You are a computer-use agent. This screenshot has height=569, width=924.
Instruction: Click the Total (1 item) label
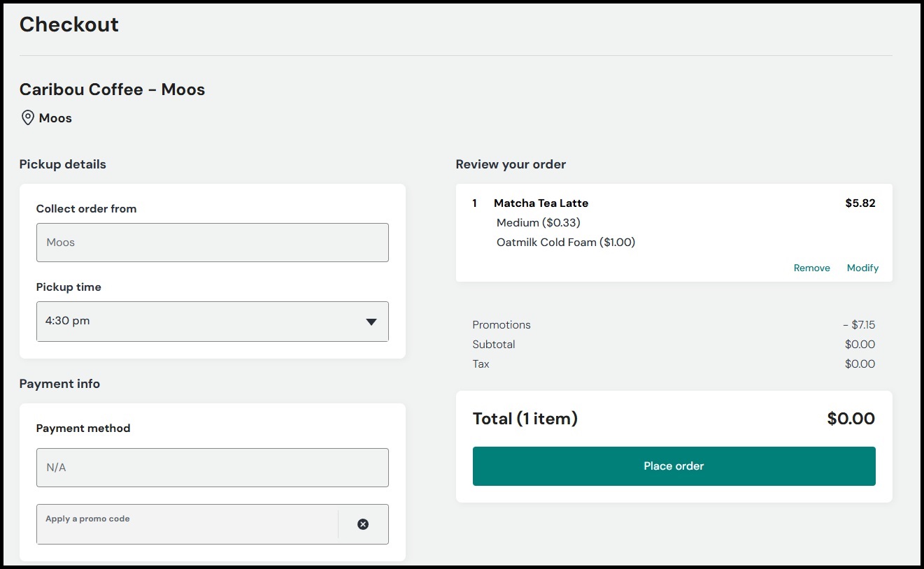pyautogui.click(x=525, y=419)
